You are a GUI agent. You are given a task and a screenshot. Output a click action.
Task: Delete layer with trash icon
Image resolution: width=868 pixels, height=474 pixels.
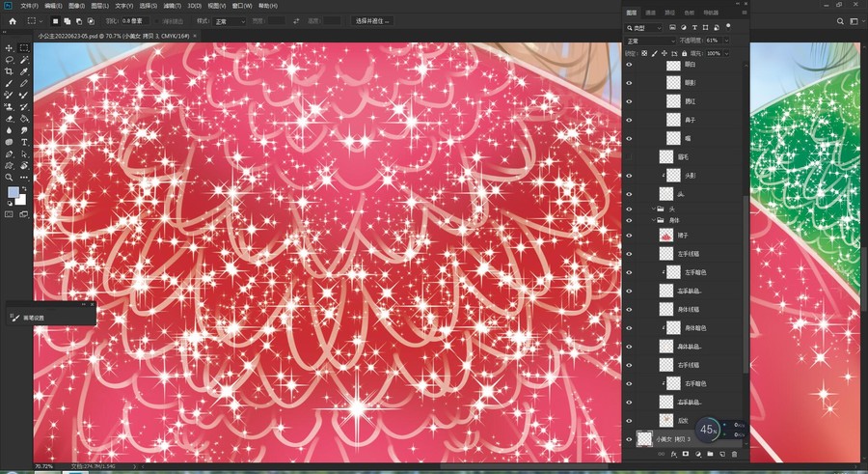point(734,454)
